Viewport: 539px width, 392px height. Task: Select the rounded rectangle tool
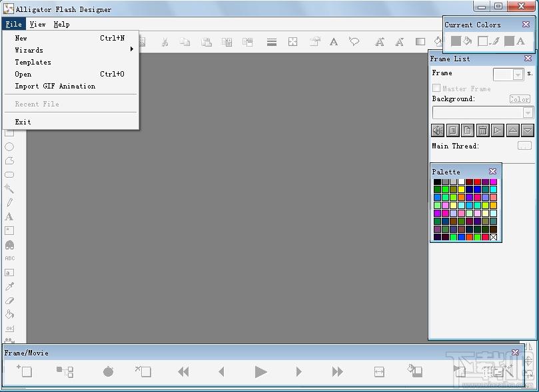click(x=9, y=175)
